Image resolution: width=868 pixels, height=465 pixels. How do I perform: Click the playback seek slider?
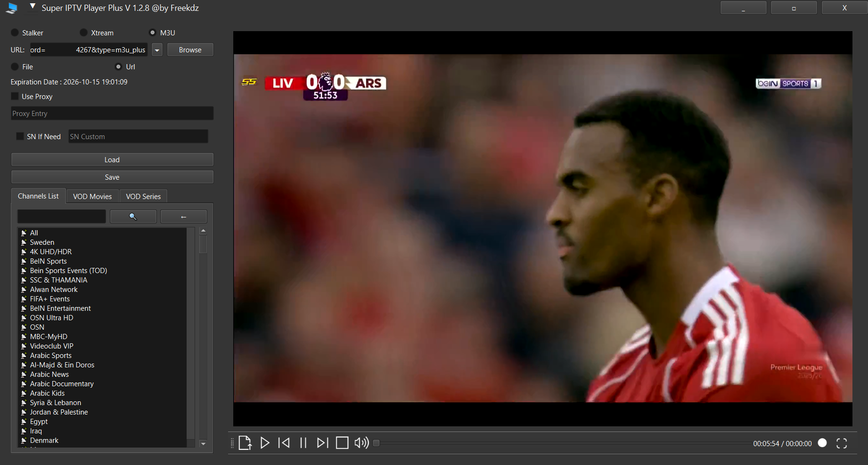[561, 443]
